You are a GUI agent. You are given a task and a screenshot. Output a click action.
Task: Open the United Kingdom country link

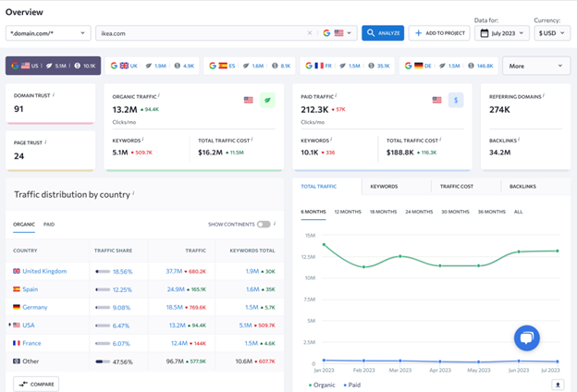(x=44, y=271)
